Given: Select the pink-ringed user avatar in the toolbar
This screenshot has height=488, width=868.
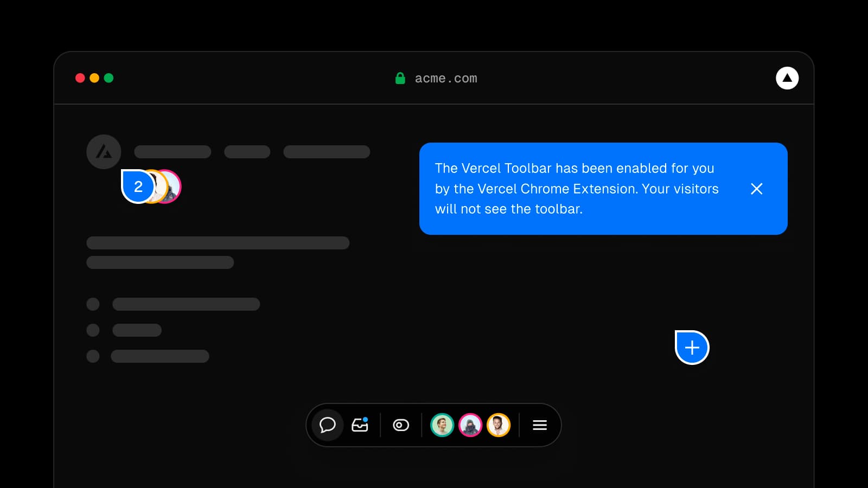Looking at the screenshot, I should point(470,425).
